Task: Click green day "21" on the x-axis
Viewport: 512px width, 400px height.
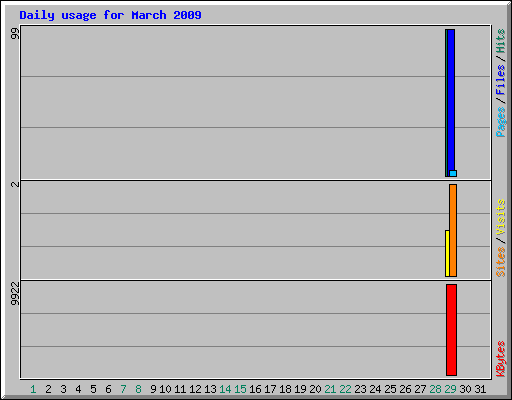Action: pos(330,389)
